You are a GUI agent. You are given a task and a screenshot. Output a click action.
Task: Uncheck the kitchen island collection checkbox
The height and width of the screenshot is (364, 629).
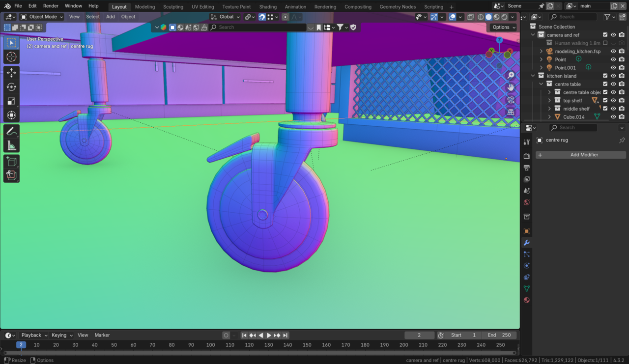[x=605, y=76]
